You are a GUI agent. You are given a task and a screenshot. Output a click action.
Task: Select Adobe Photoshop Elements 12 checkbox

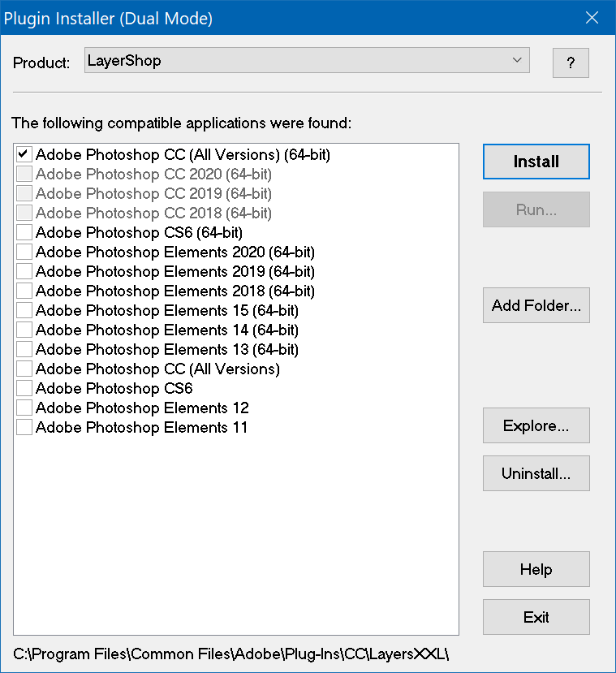(24, 408)
